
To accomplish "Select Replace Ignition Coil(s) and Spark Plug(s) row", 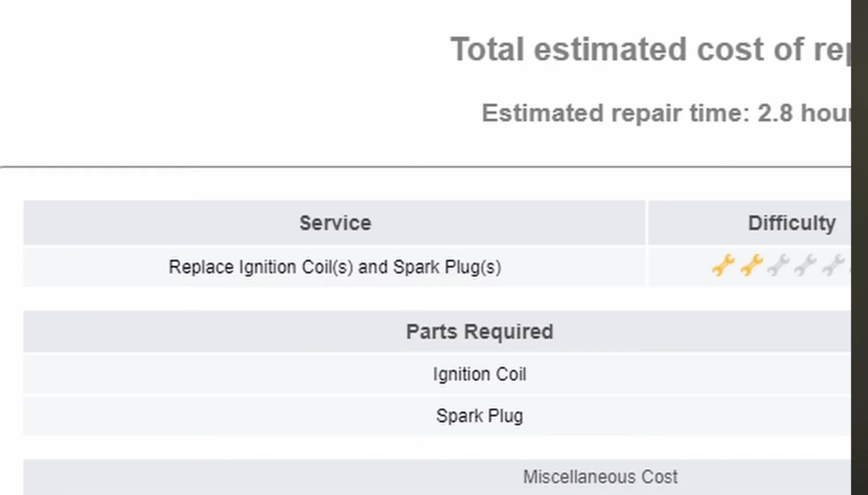I will tap(334, 267).
